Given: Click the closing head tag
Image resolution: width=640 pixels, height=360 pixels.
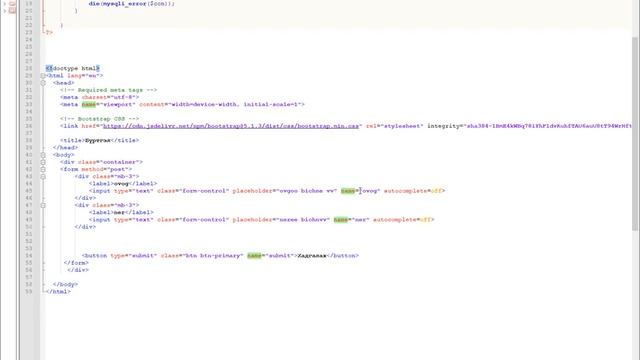Looking at the screenshot, I should click(65, 148).
